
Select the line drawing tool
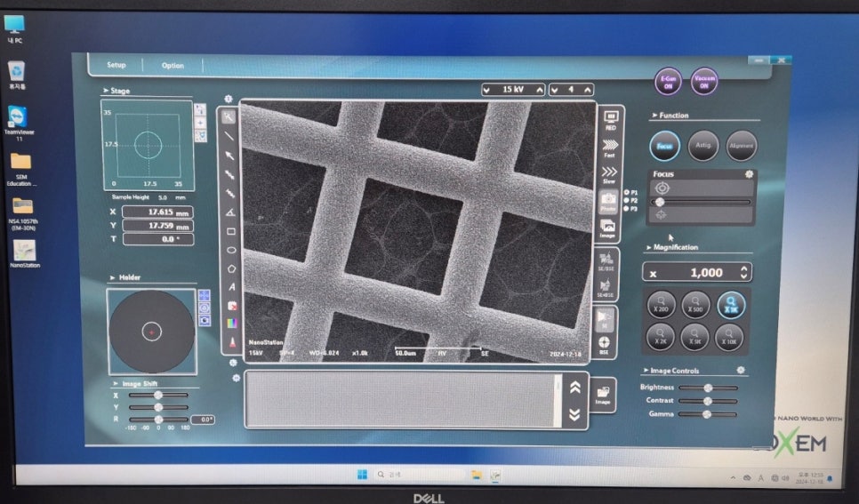click(x=230, y=136)
